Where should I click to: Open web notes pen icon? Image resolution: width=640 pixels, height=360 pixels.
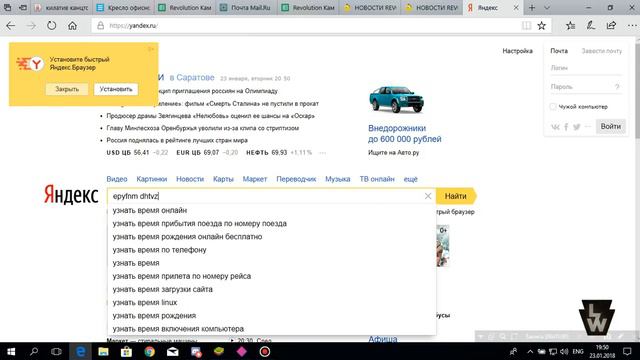tap(591, 26)
